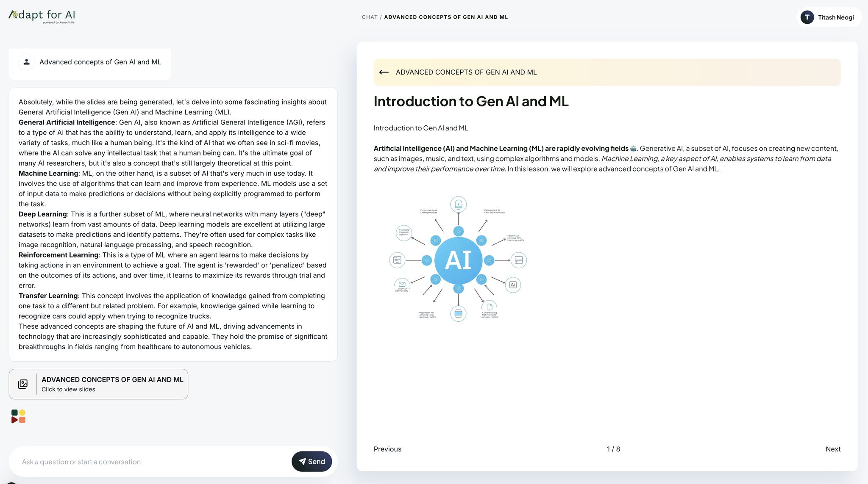The width and height of the screenshot is (868, 484).
Task: Click CHAT breadcrumb link
Action: (x=370, y=17)
